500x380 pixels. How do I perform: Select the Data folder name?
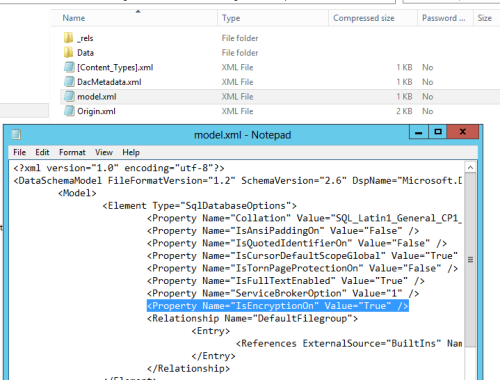pos(85,53)
